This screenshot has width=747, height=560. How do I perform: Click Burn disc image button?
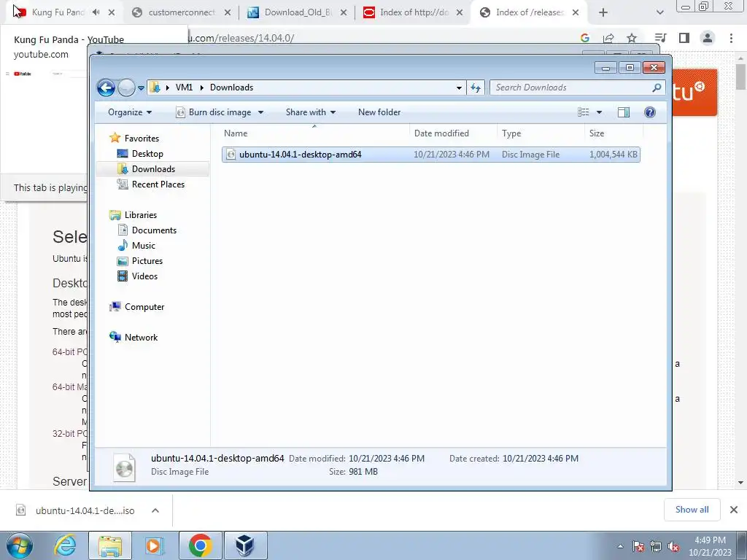pyautogui.click(x=214, y=112)
